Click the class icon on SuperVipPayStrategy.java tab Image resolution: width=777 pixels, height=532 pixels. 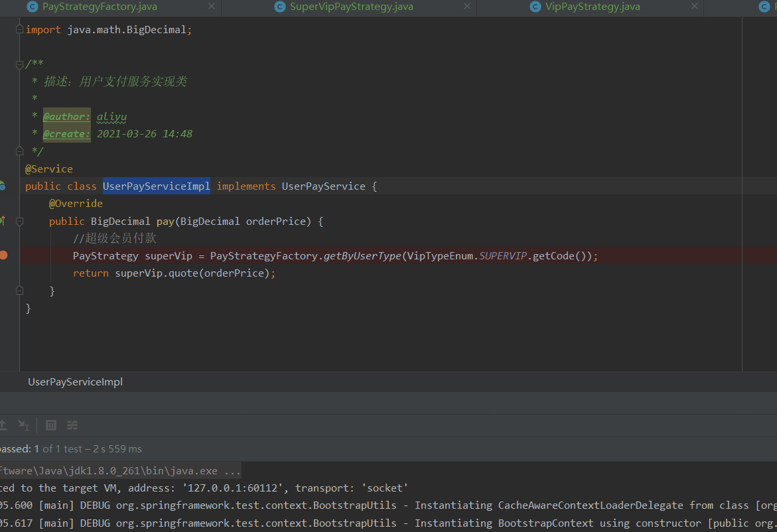(279, 7)
